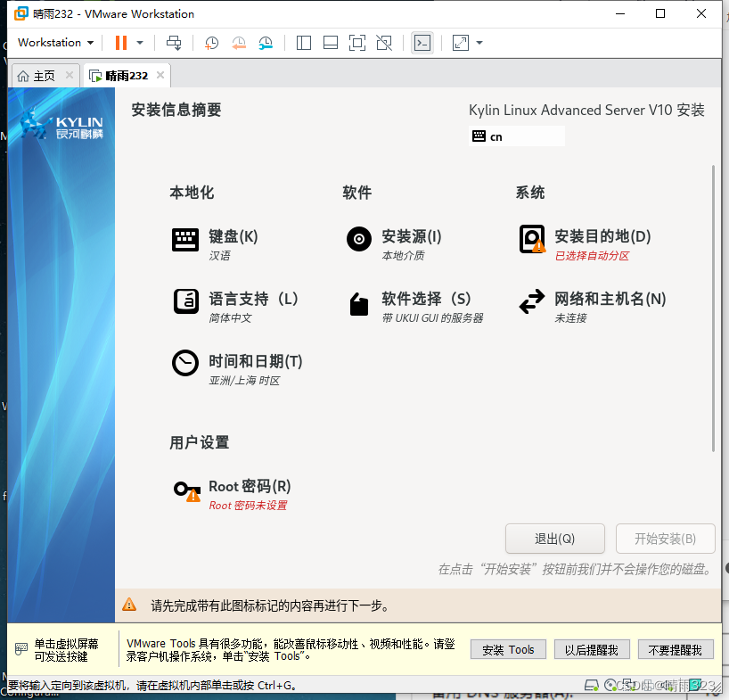Screen dimensions: 729x700
Task: Click 已选择自动分区 status text
Action: click(x=592, y=256)
